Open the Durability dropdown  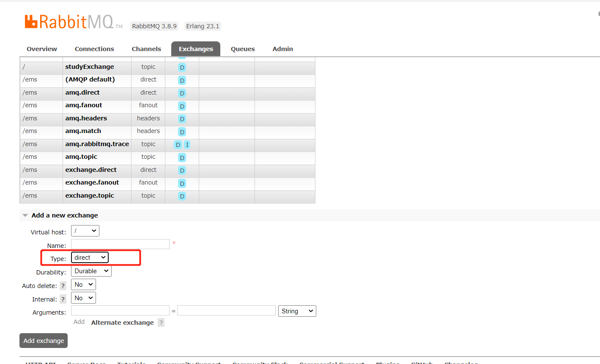pos(91,271)
